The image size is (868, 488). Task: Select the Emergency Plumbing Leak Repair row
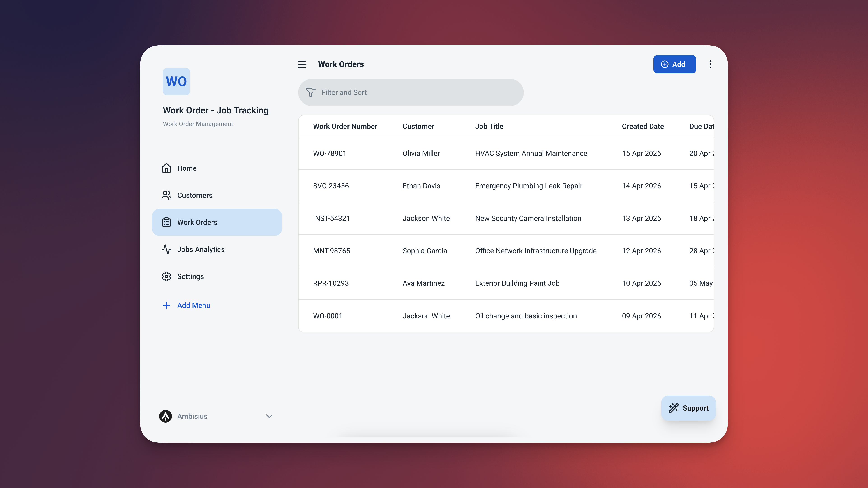point(528,186)
